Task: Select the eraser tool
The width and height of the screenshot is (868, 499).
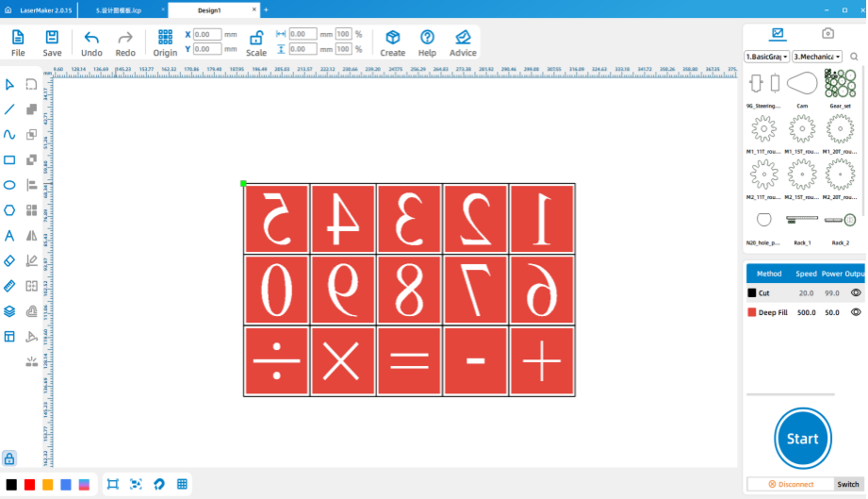Action: (x=9, y=261)
